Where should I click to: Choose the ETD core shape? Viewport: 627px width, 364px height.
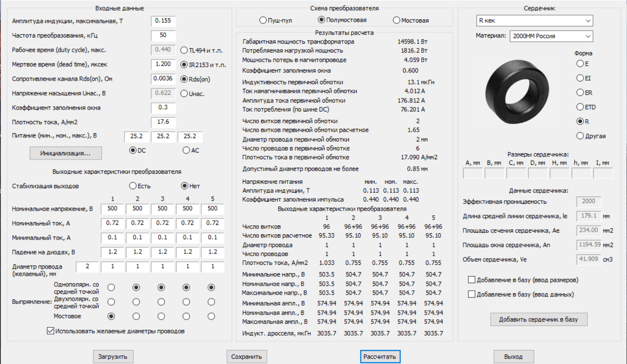[x=580, y=107]
